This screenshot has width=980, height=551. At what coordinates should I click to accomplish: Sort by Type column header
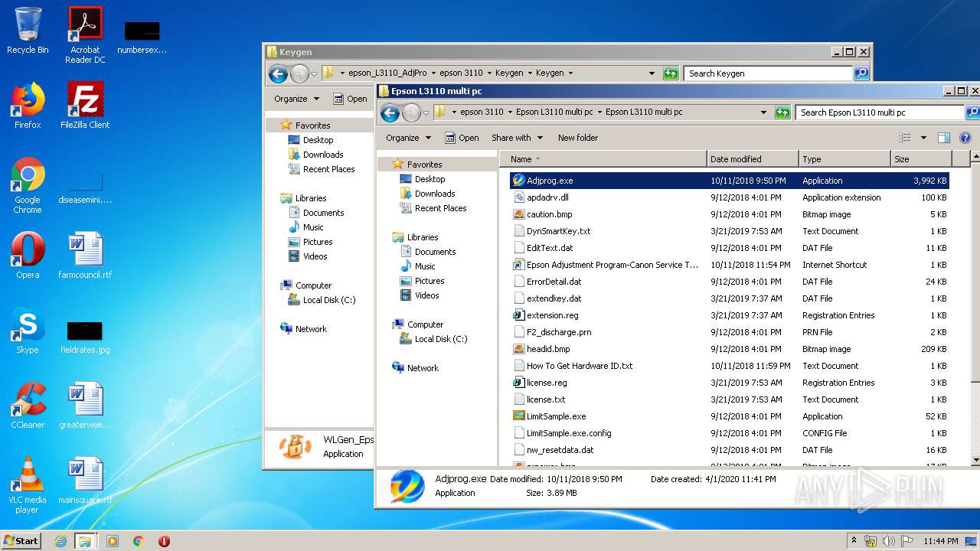coord(844,159)
